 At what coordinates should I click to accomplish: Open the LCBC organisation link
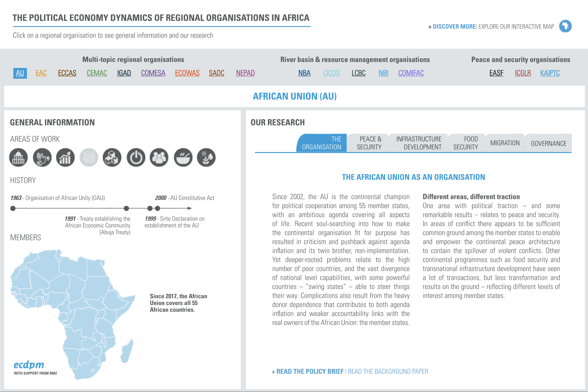pyautogui.click(x=358, y=73)
